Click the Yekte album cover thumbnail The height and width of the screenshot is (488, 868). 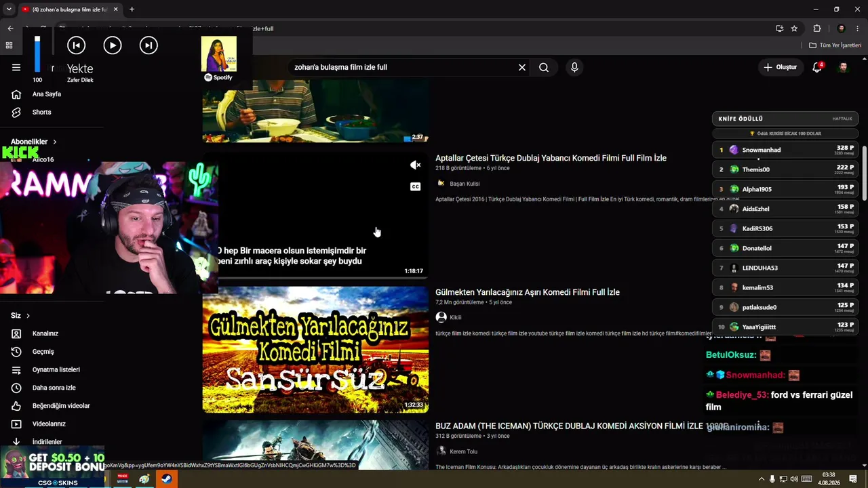click(x=218, y=54)
